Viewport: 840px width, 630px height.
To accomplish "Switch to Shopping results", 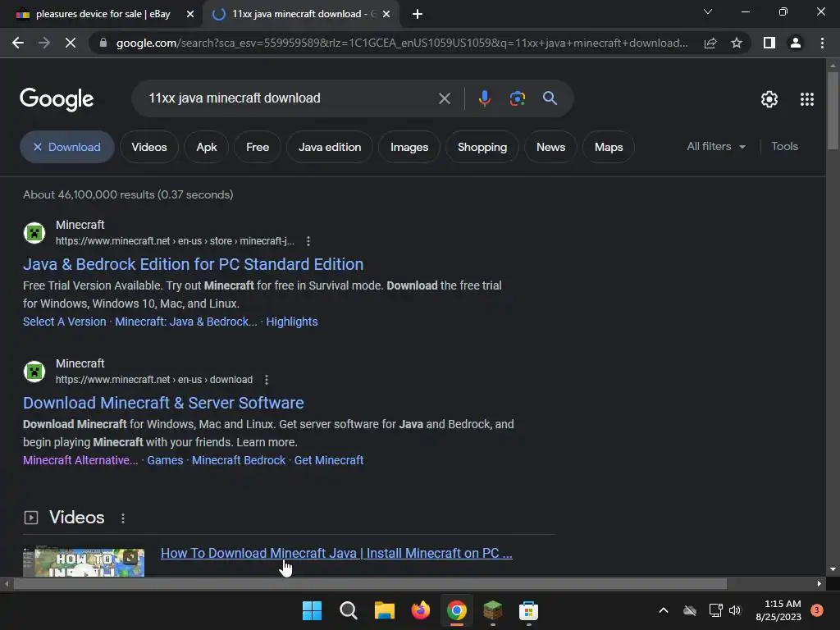I will coord(482,147).
